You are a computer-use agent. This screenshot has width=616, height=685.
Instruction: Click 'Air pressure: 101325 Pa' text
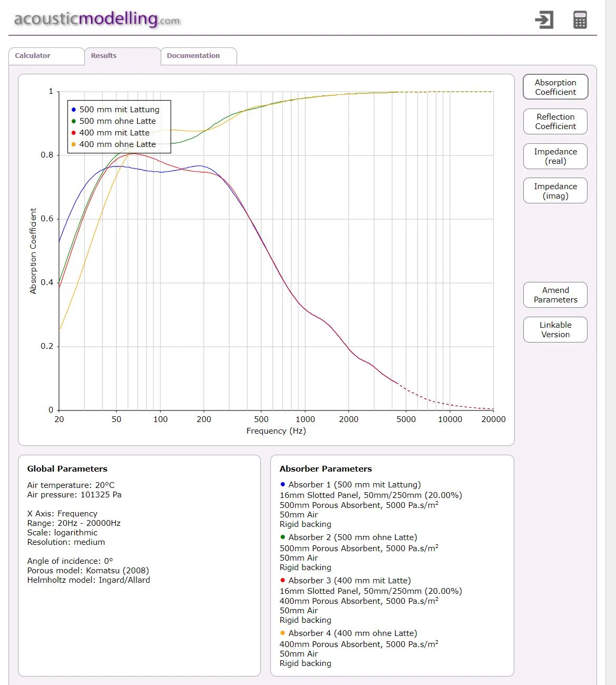click(74, 495)
